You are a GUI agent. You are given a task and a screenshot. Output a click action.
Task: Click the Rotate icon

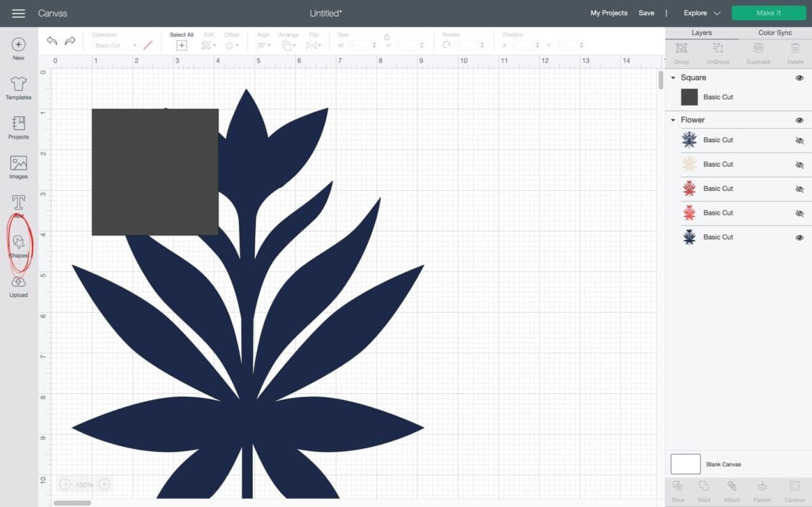click(447, 45)
